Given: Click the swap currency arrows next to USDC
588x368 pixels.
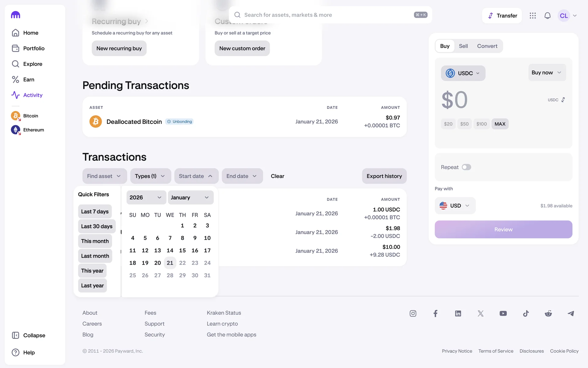Looking at the screenshot, I should (563, 100).
